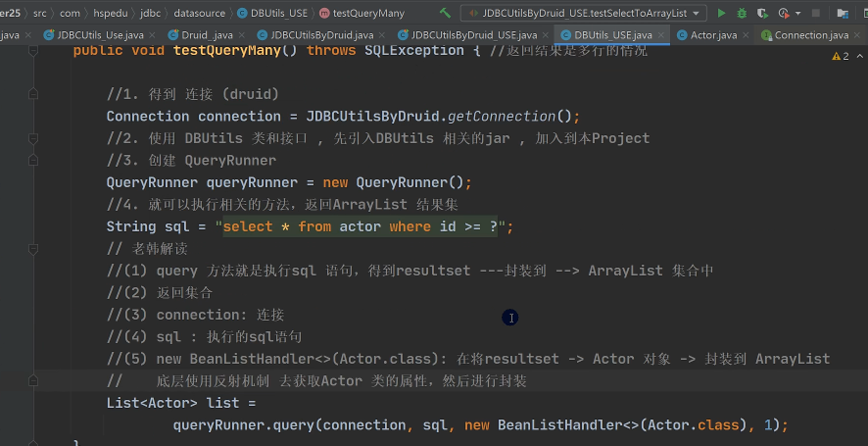Click the Profiler run icon
This screenshot has width=868, height=446.
coord(784,13)
